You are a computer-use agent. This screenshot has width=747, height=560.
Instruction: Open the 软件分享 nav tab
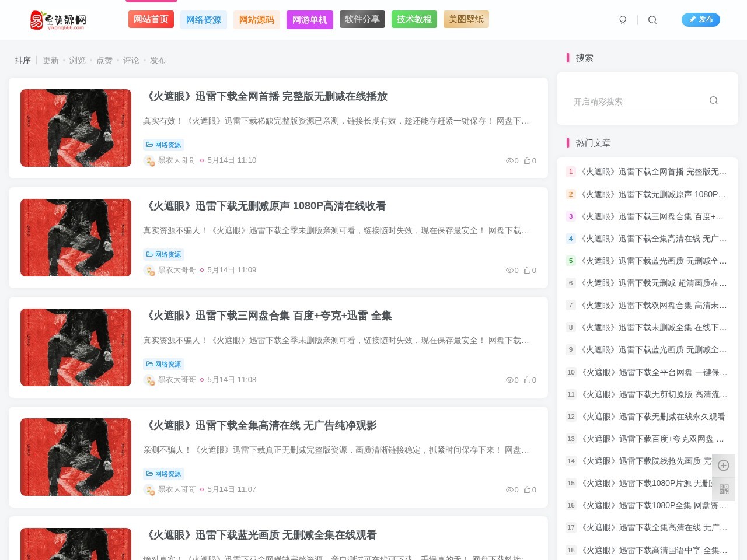pyautogui.click(x=362, y=19)
